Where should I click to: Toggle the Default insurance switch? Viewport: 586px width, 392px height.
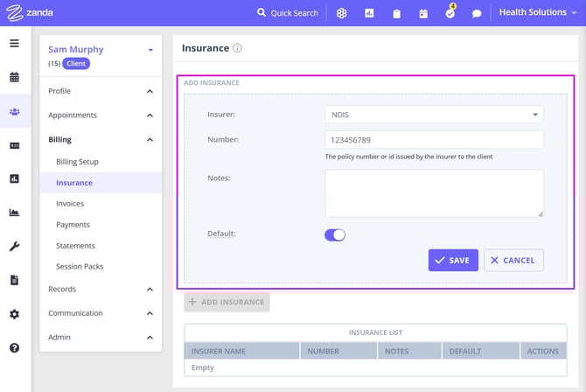(x=335, y=234)
